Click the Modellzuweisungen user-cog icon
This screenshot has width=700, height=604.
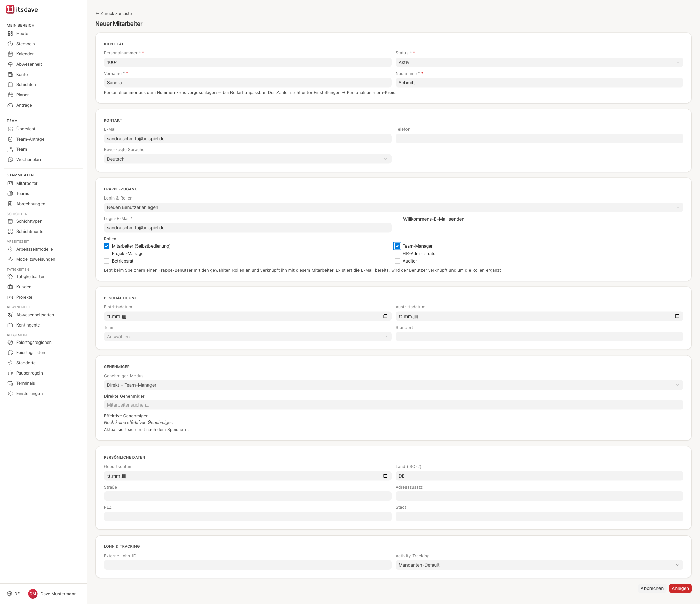(x=10, y=259)
